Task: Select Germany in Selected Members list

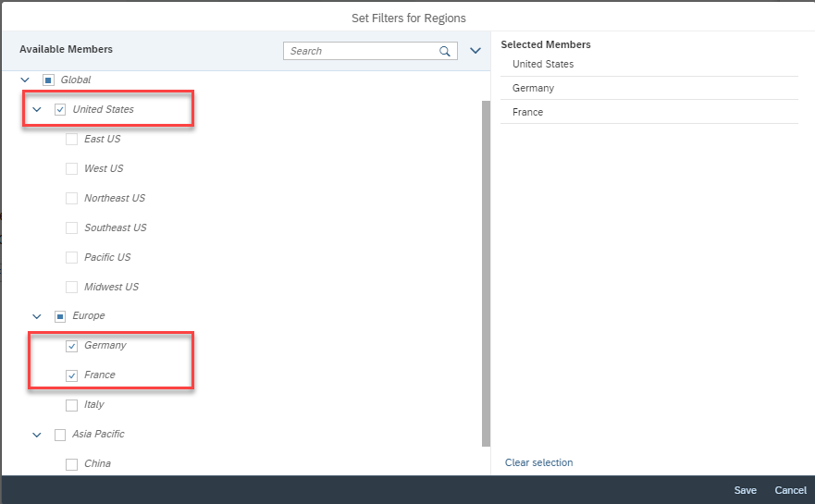Action: (x=649, y=89)
